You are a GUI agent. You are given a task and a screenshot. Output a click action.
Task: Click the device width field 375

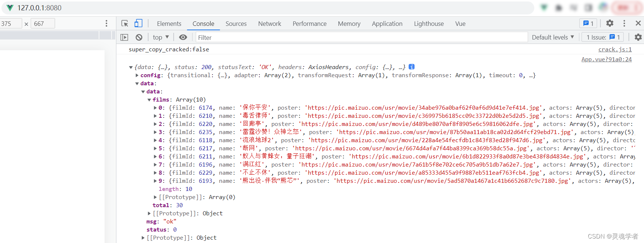(11, 24)
